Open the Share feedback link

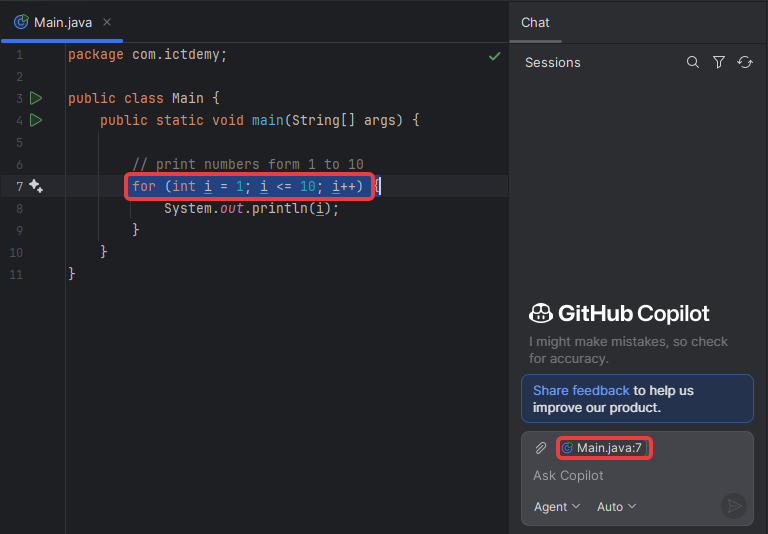[581, 390]
